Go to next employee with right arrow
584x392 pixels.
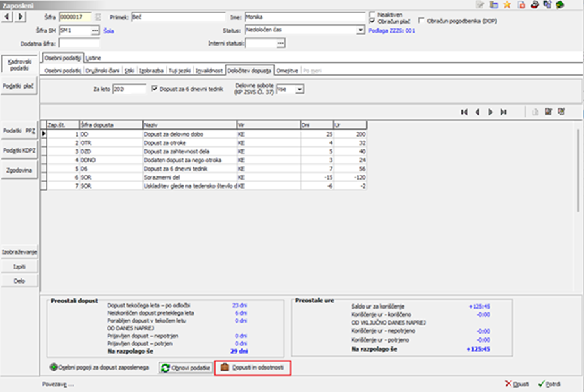20,17
